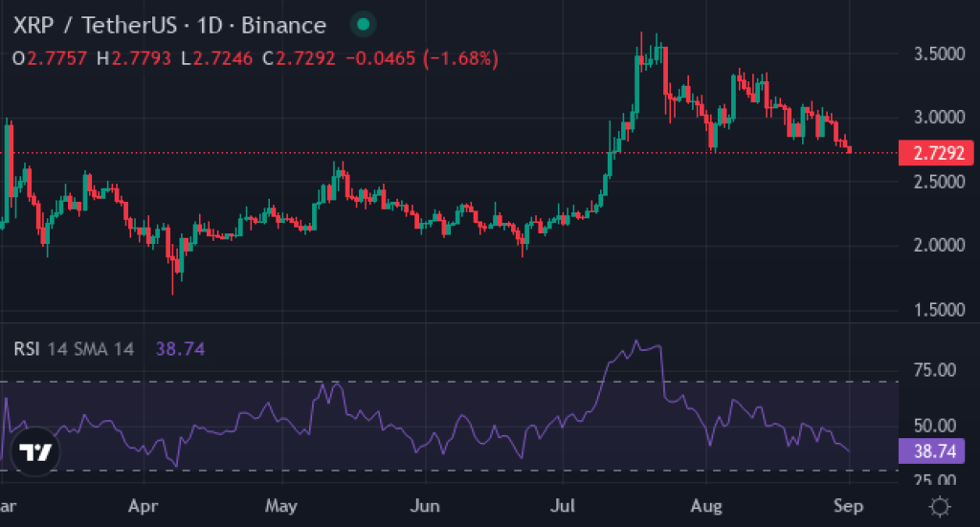The width and height of the screenshot is (980, 527).
Task: Click the green market status dot
Action: (x=363, y=25)
